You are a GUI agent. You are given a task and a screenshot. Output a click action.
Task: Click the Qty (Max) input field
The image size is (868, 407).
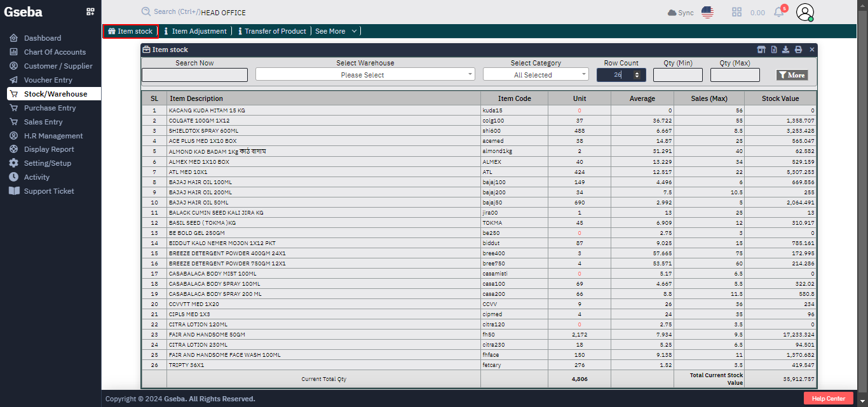point(735,75)
